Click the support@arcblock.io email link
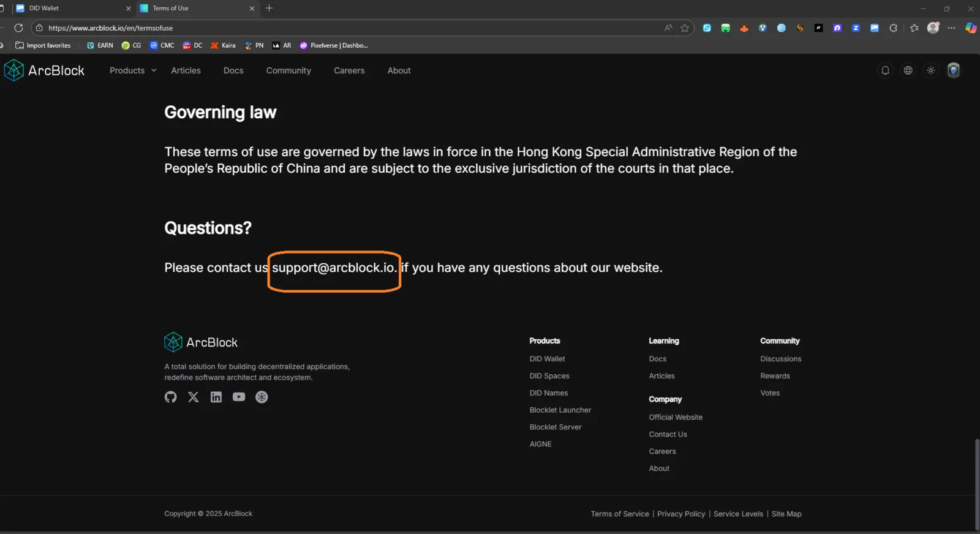Screen dimensions: 980x534 coord(334,268)
